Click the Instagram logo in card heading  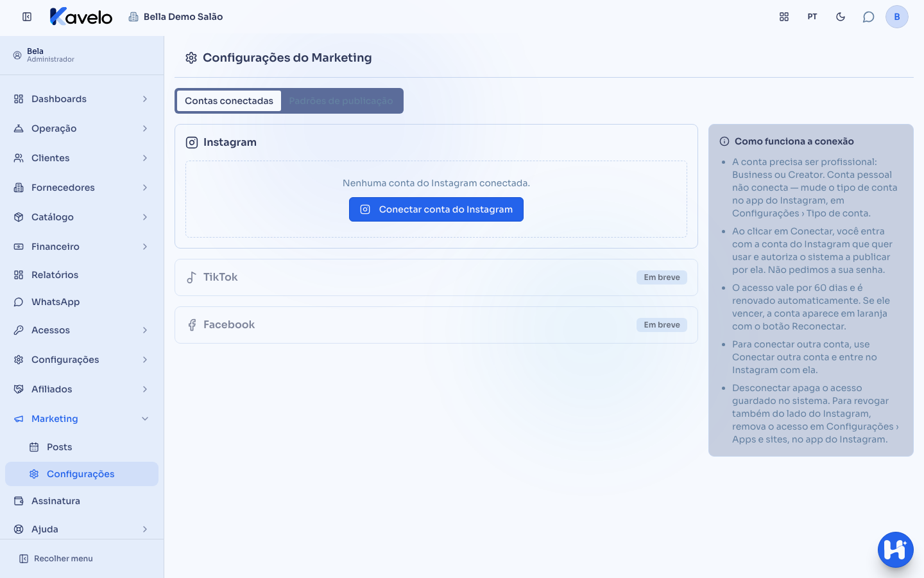tap(192, 143)
